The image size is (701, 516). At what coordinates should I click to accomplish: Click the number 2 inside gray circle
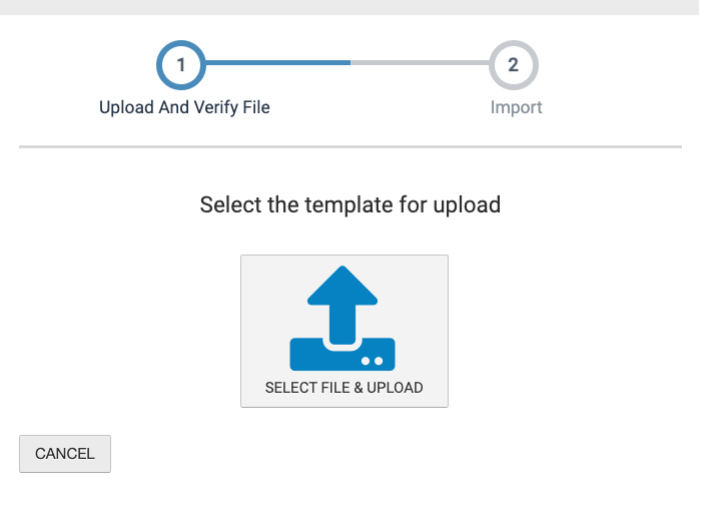pyautogui.click(x=513, y=65)
